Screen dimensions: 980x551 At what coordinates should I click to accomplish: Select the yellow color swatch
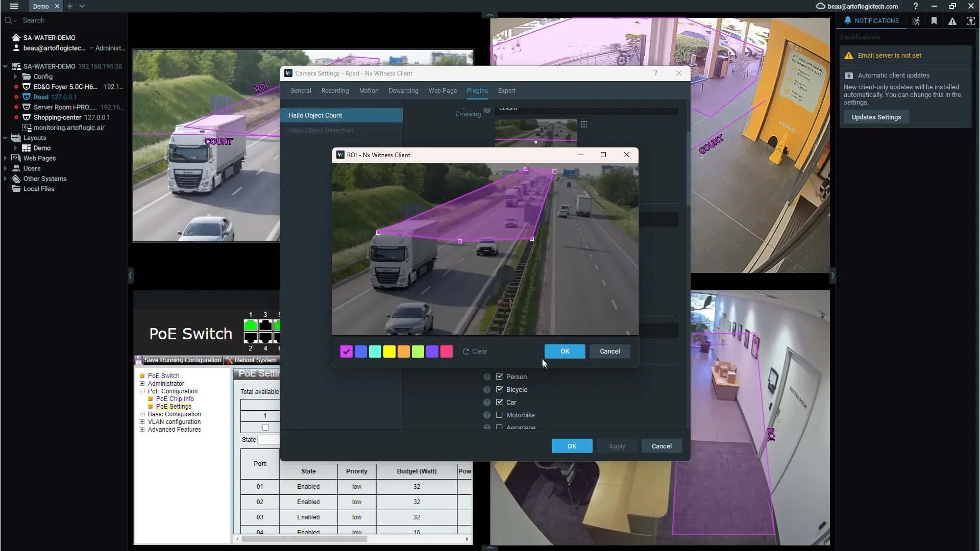tap(389, 352)
